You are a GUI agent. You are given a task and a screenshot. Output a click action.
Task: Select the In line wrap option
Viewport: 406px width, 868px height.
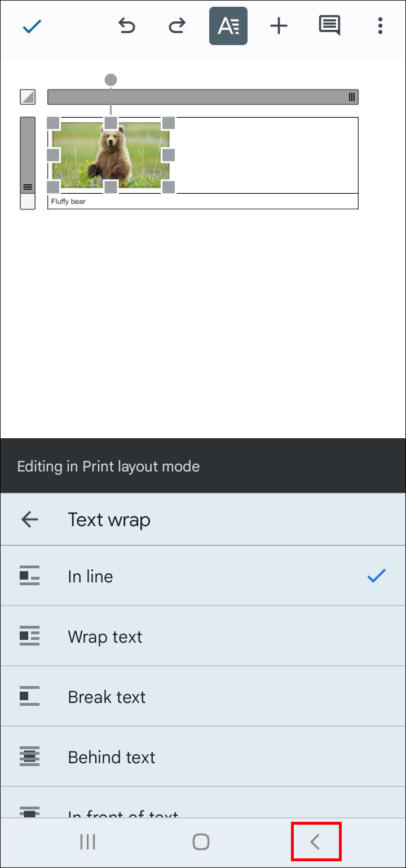203,576
